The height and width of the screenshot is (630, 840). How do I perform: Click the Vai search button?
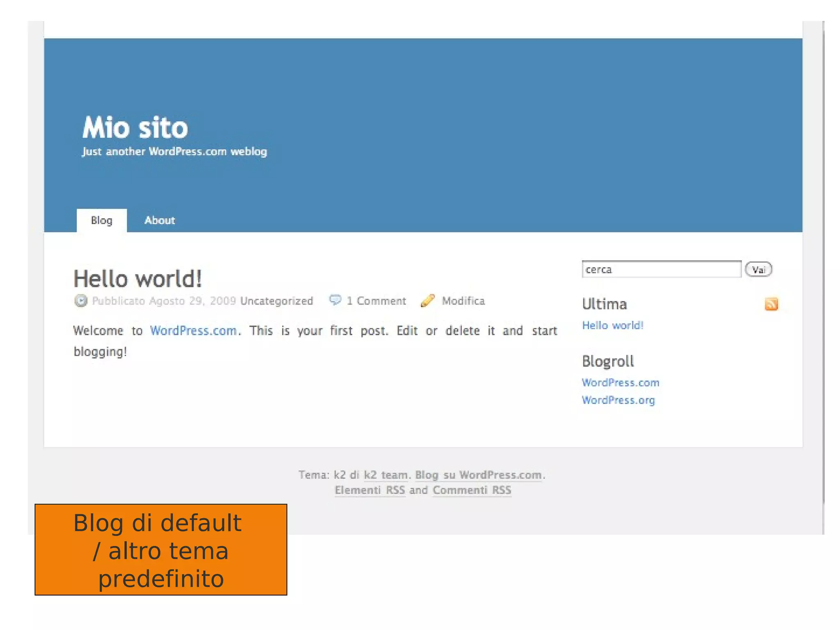point(759,270)
